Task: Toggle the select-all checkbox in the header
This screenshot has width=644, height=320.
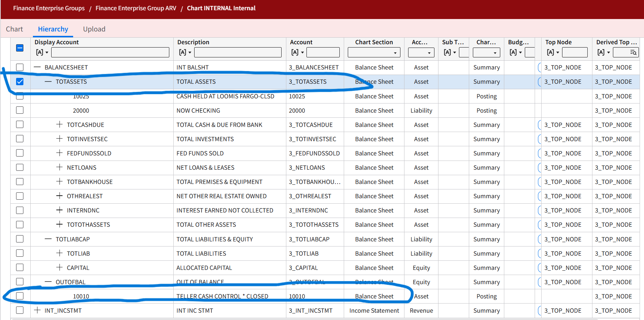Action: [20, 48]
